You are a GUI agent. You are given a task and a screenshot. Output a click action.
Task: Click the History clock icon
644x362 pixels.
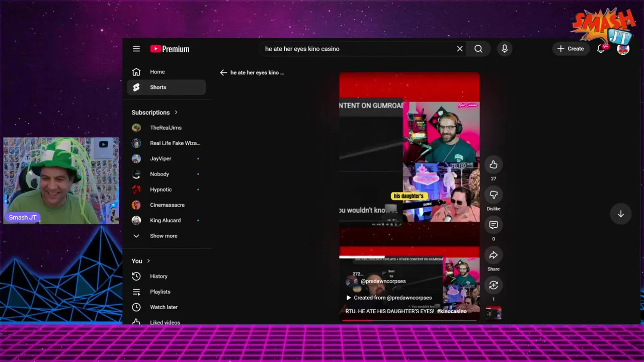pyautogui.click(x=136, y=276)
